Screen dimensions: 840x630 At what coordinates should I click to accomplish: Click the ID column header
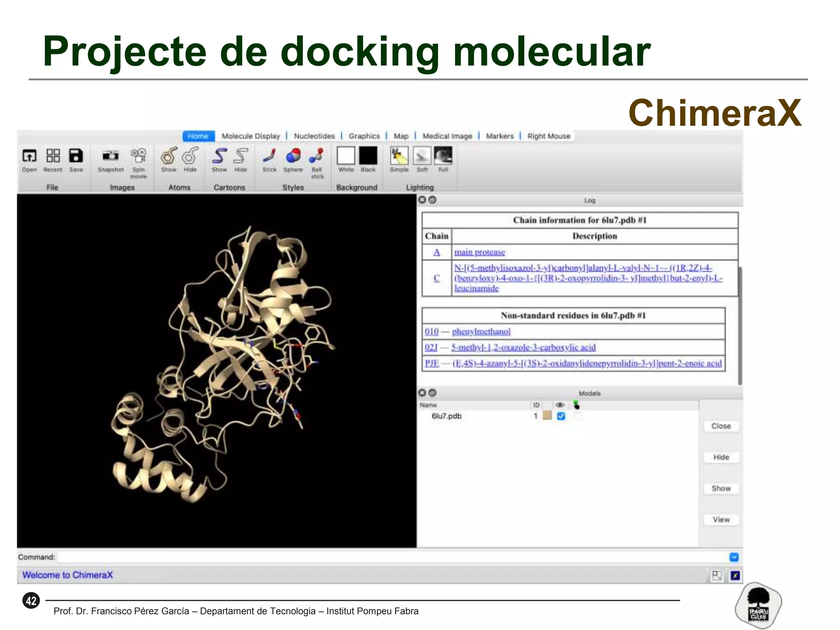tap(536, 405)
